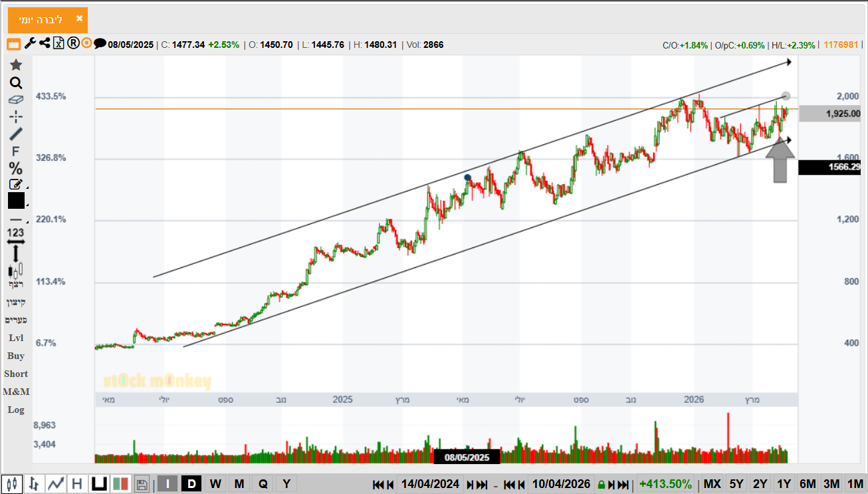Viewport: 868px width, 494px height.
Task: Select the ליברה יומי chart tab
Action: pos(48,20)
